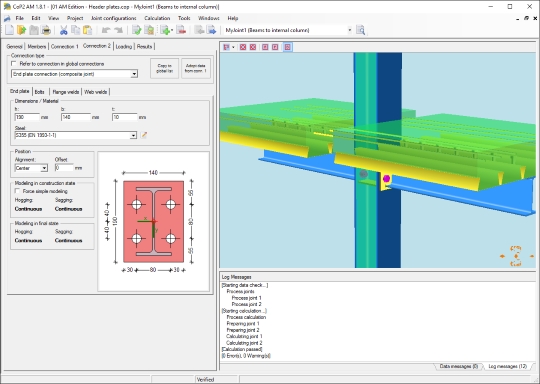Click the Copy toolbar icon
Screen dimensions: 540x384
(75, 30)
